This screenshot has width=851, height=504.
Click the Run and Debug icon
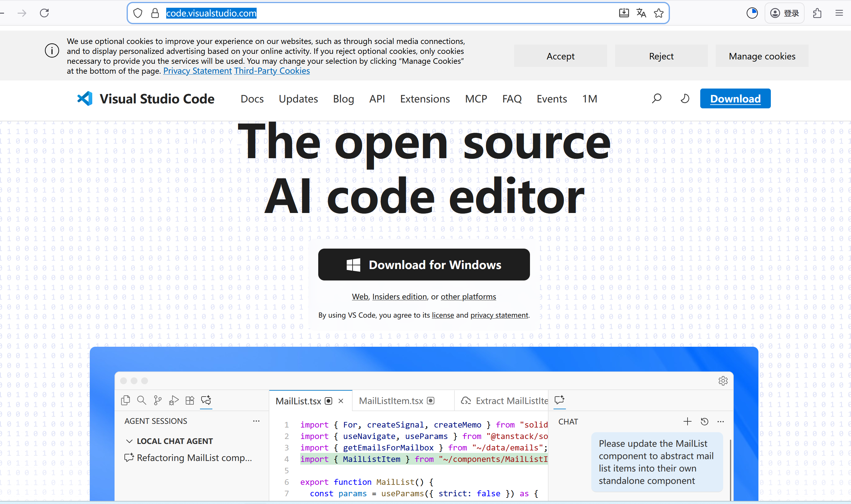[x=174, y=400]
